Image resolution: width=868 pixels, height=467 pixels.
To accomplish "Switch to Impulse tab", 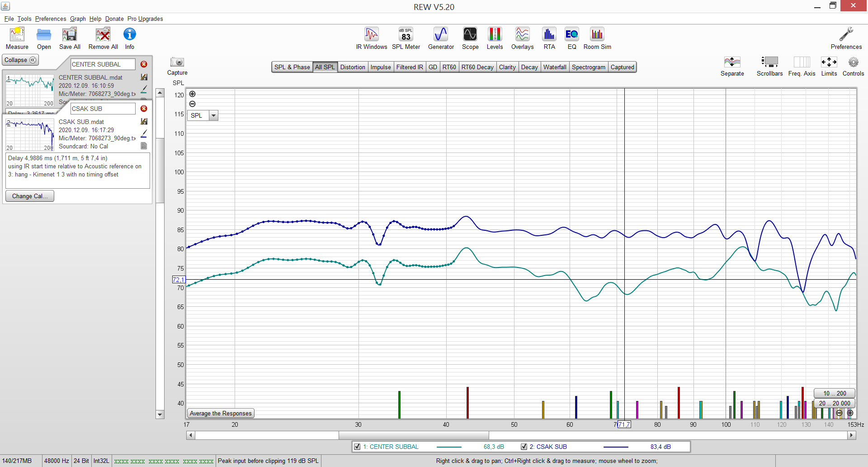I will pos(381,67).
